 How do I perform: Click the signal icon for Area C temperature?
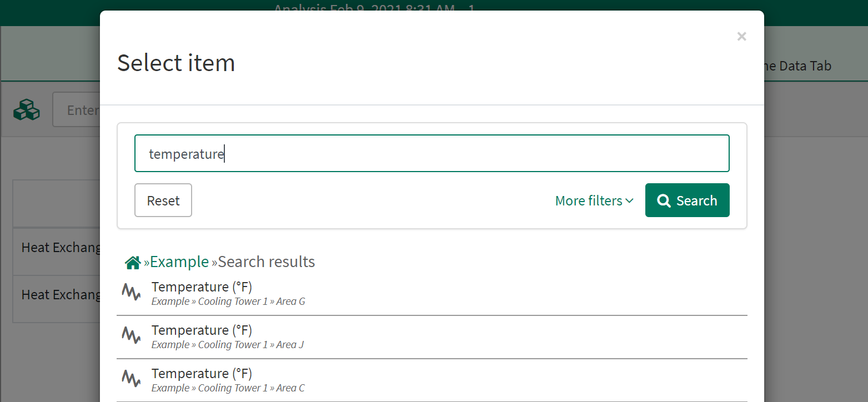coord(131,378)
